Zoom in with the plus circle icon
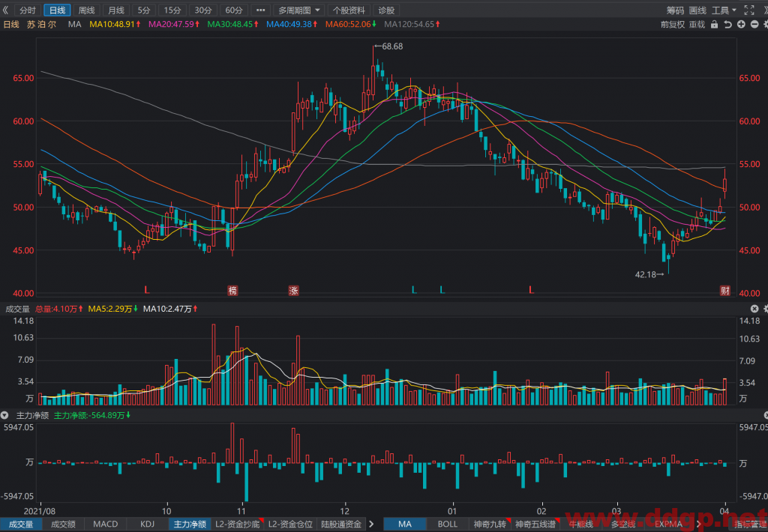Viewport: 768px width, 532px height. coord(741,25)
